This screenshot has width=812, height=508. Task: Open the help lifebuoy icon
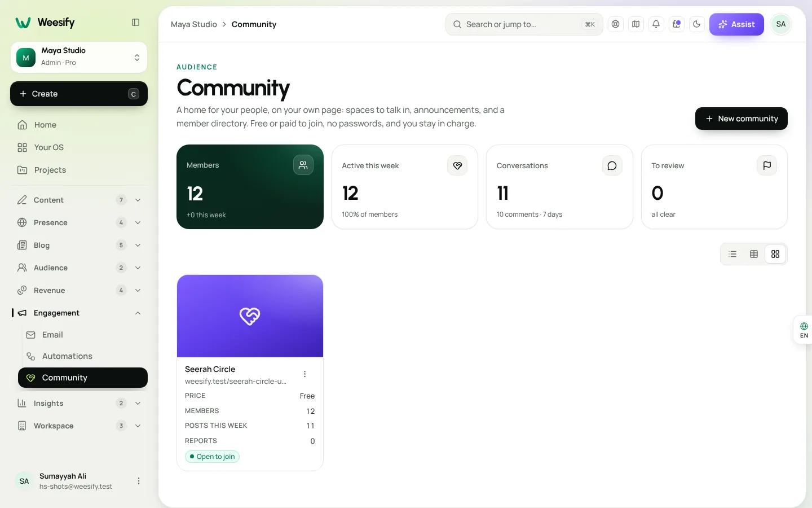coord(616,24)
